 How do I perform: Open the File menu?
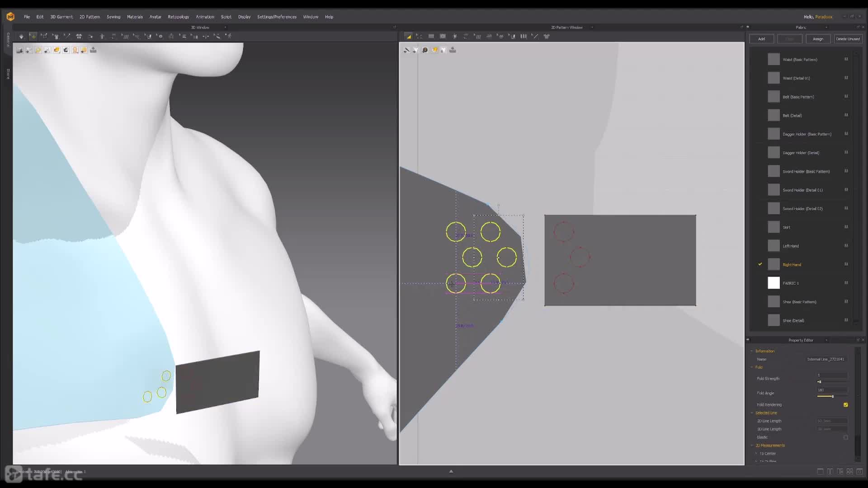tap(27, 17)
